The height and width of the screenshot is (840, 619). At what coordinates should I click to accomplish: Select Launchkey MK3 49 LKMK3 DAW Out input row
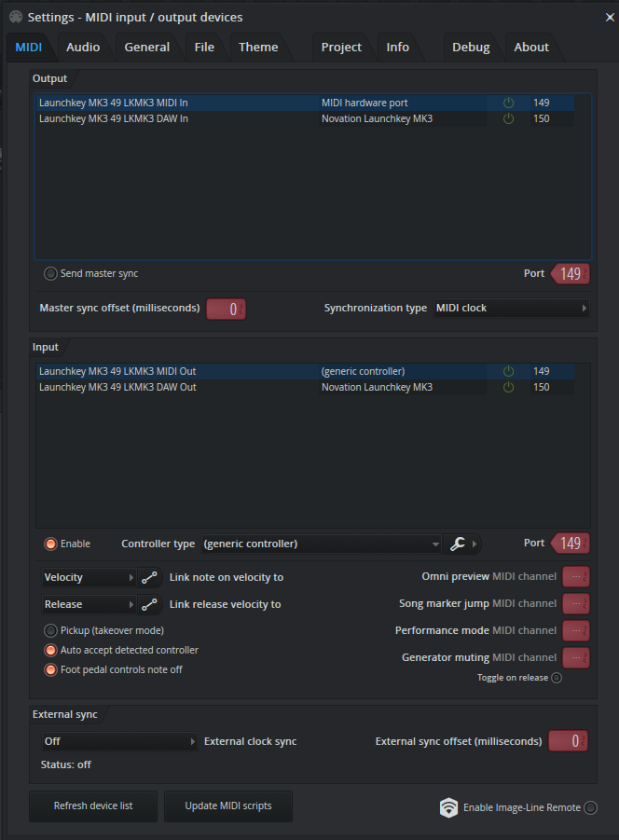[305, 387]
